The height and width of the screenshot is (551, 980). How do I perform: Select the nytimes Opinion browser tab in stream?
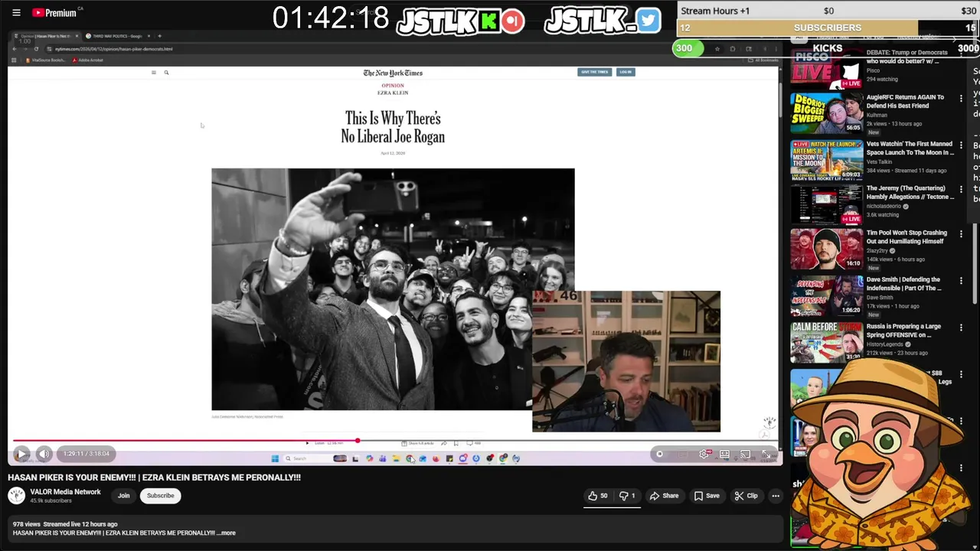pos(46,36)
